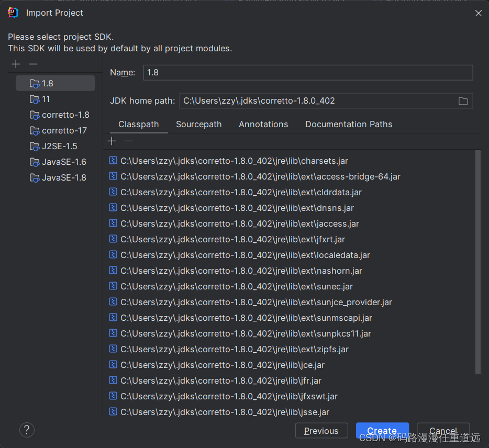Click the jar icon beside jsse.jar
The height and width of the screenshot is (448, 489).
pos(113,412)
